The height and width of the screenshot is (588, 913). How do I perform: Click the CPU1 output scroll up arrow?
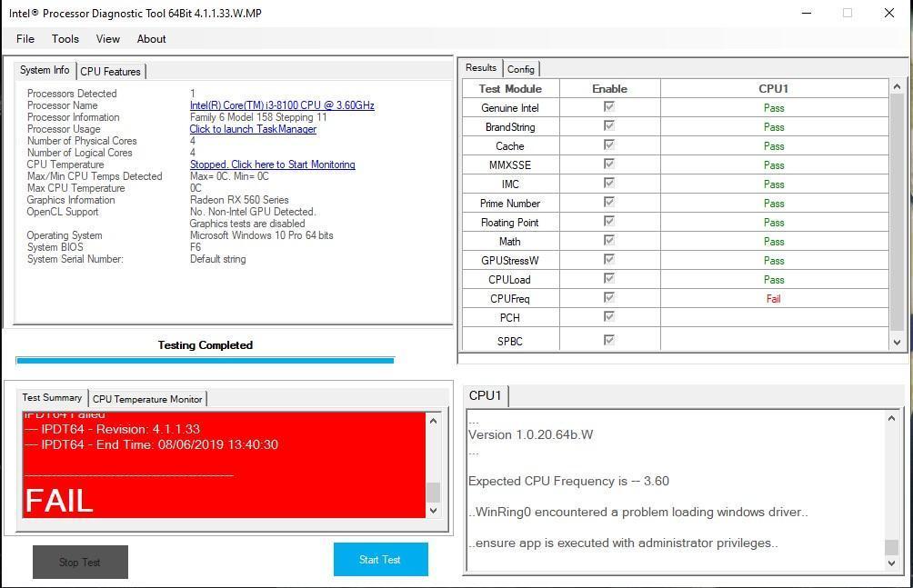coord(891,418)
